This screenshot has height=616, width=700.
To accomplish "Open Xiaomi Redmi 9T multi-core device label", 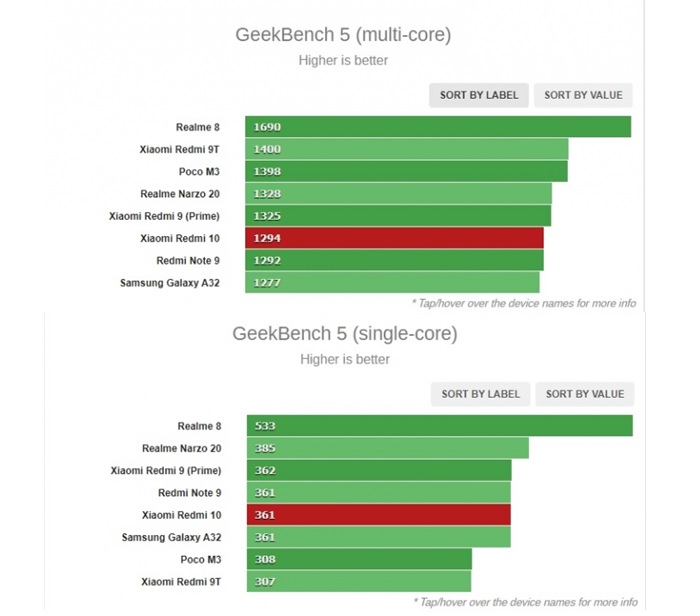I will click(x=179, y=149).
